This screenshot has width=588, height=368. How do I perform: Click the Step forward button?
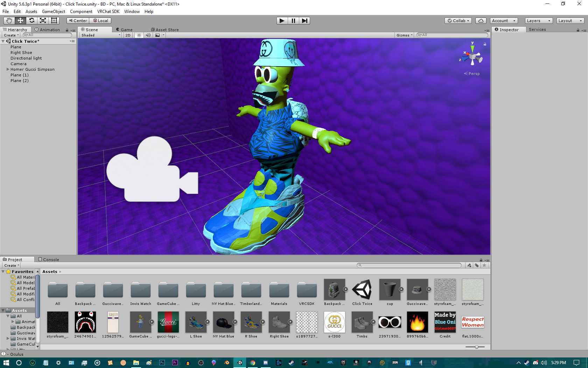(x=304, y=21)
